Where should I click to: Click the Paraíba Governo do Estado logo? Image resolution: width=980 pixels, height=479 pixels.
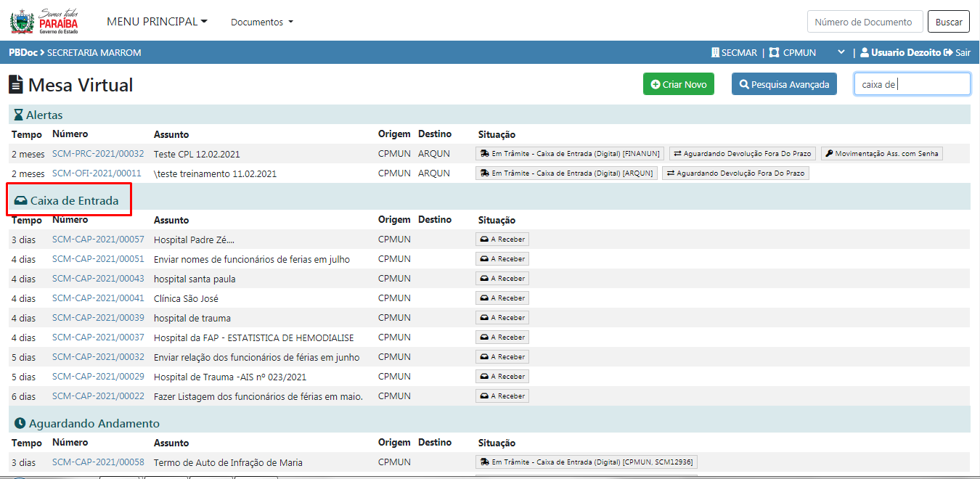coord(44,21)
